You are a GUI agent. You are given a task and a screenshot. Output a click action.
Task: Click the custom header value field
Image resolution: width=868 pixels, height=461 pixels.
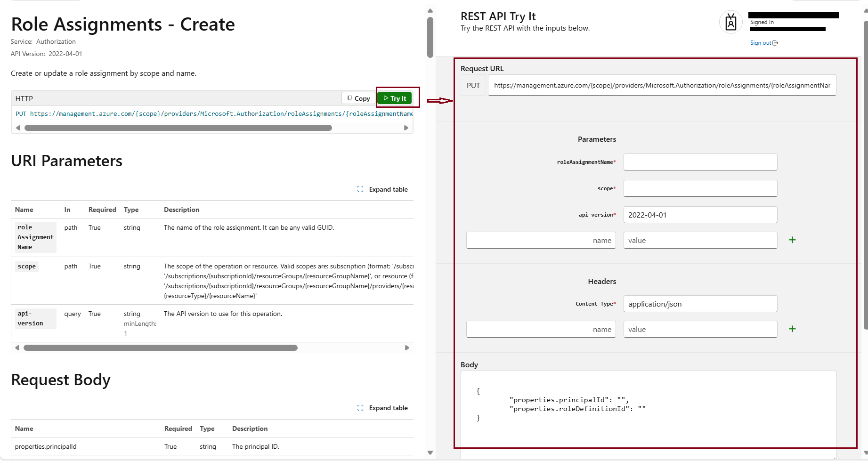(700, 329)
